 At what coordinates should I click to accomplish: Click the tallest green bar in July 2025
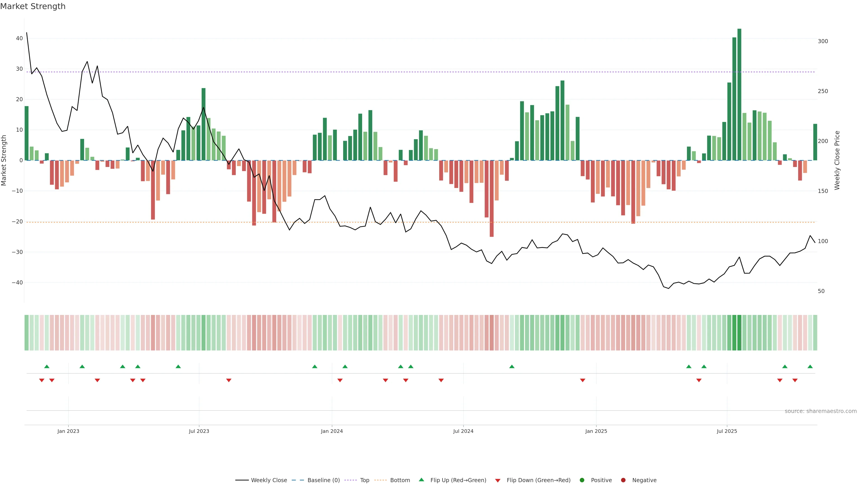tap(739, 94)
